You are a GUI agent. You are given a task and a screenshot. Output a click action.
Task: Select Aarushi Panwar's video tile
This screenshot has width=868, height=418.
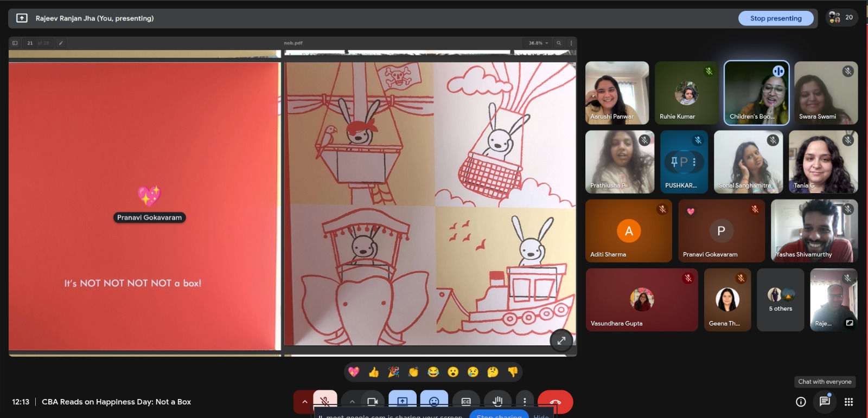coord(617,93)
